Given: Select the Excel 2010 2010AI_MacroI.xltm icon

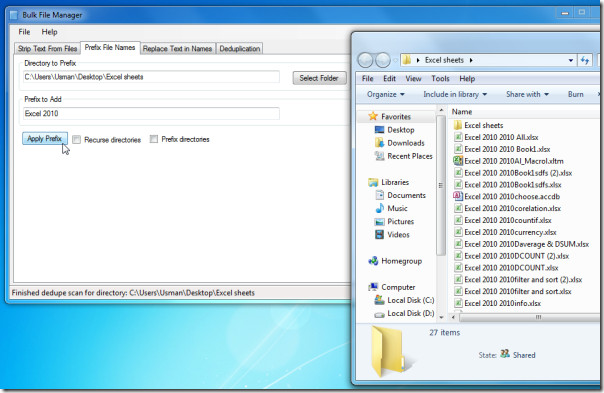Looking at the screenshot, I should 458,161.
